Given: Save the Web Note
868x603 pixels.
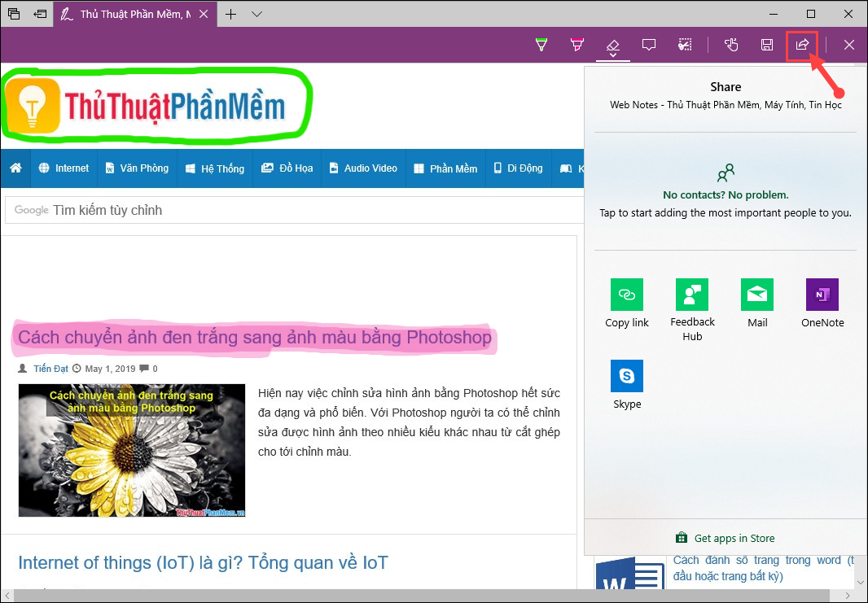Looking at the screenshot, I should (x=766, y=45).
